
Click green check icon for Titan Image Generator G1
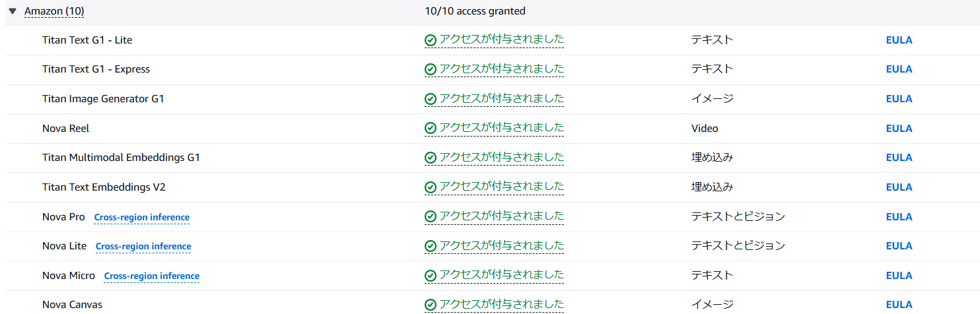click(431, 99)
